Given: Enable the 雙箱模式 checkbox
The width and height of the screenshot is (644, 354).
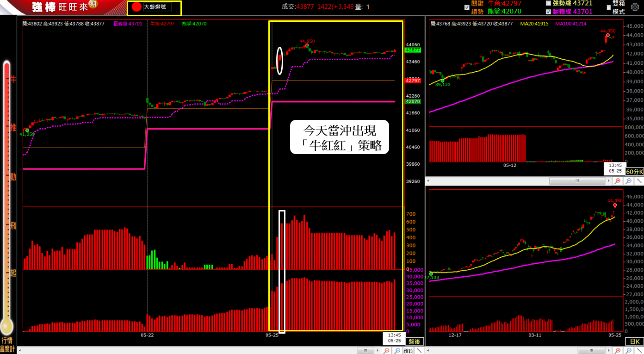Looking at the screenshot, I should [609, 7].
